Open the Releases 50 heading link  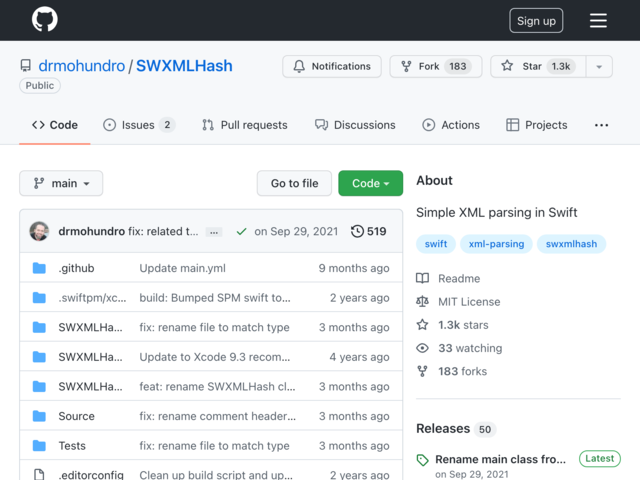456,429
